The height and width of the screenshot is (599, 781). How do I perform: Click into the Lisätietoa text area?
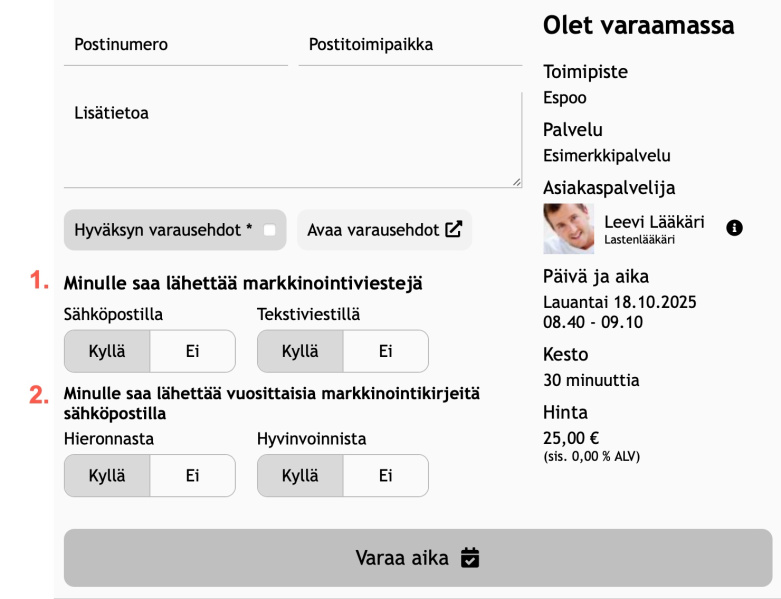[292, 140]
